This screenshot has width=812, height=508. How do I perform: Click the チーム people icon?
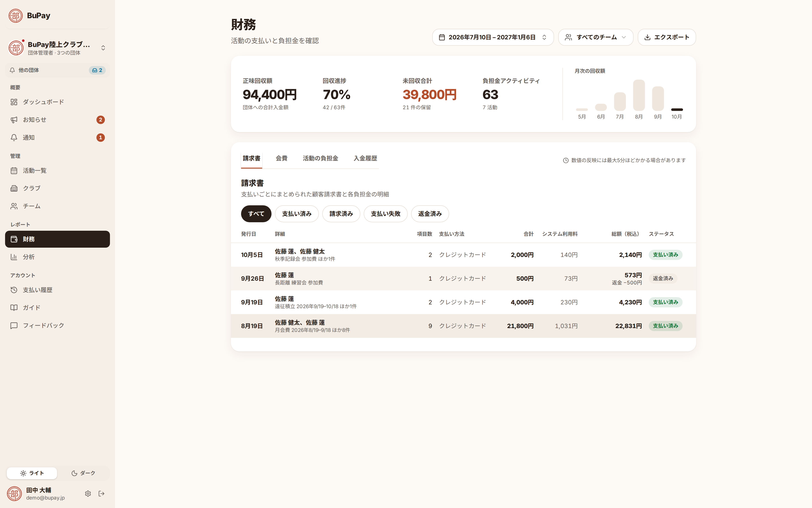coord(14,206)
